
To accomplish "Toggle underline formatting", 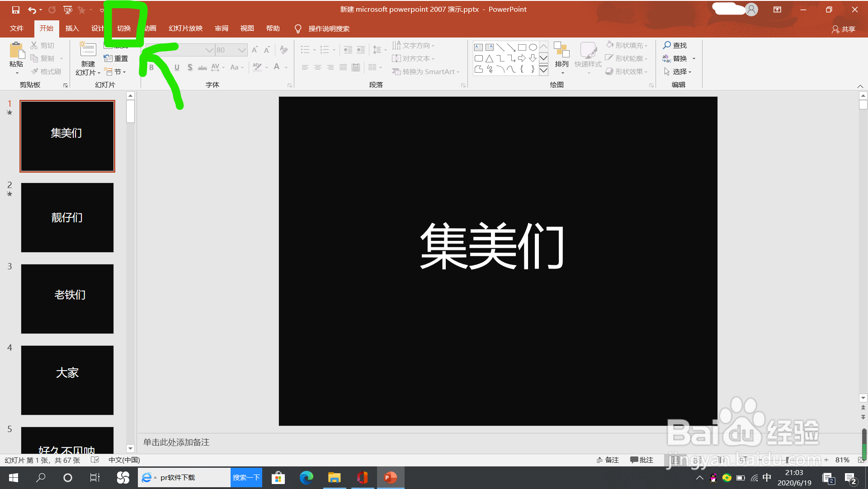I will (x=177, y=67).
